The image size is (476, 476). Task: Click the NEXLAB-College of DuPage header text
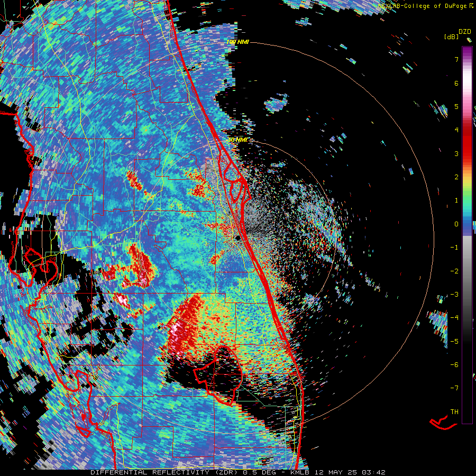click(426, 6)
